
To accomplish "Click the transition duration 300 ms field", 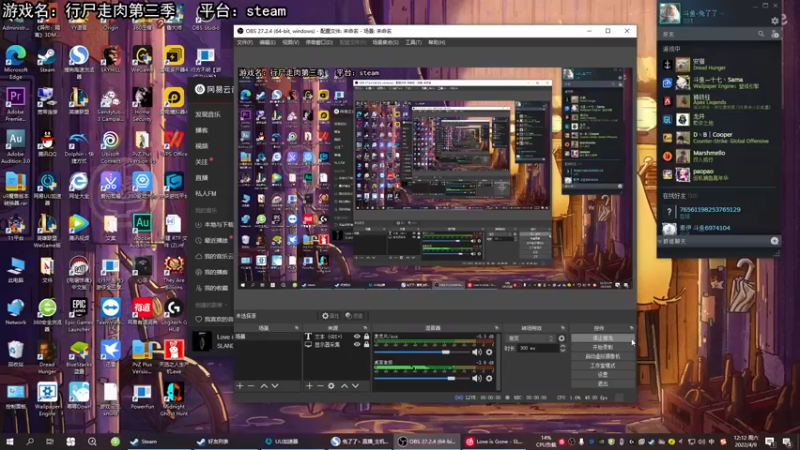I will click(537, 348).
